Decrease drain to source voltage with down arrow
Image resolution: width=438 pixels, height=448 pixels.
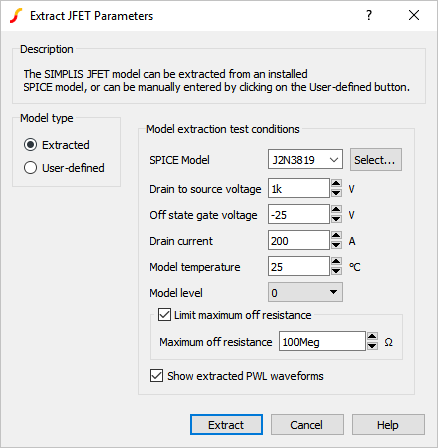pyautogui.click(x=336, y=193)
